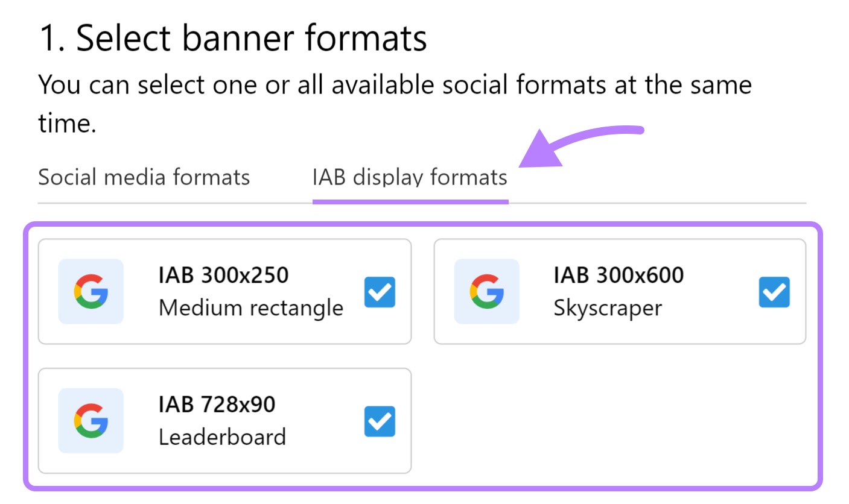849x504 pixels.
Task: Click the Skyscraper subtitle
Action: click(x=608, y=309)
